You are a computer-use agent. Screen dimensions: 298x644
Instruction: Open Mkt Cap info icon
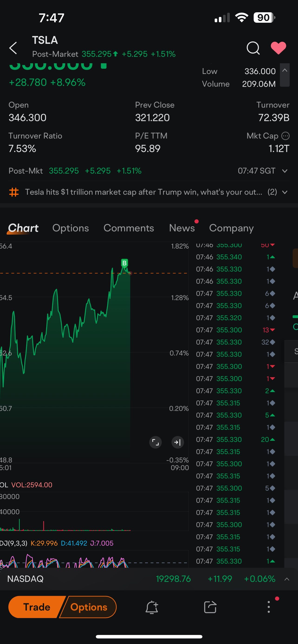point(285,136)
